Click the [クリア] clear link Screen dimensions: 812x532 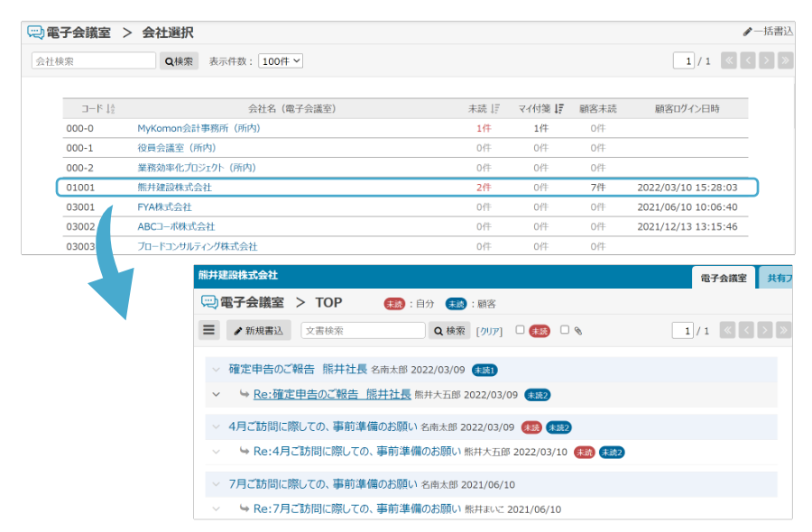click(489, 331)
